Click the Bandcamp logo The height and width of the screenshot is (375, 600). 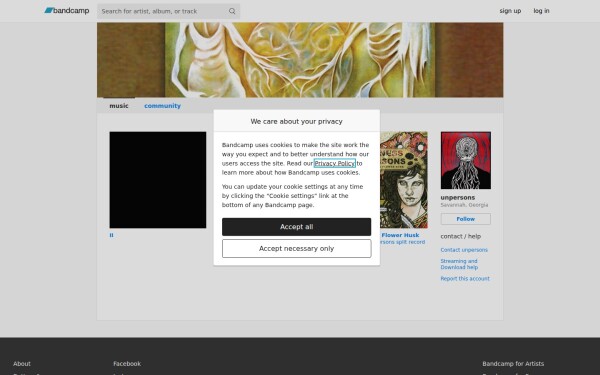click(x=67, y=11)
